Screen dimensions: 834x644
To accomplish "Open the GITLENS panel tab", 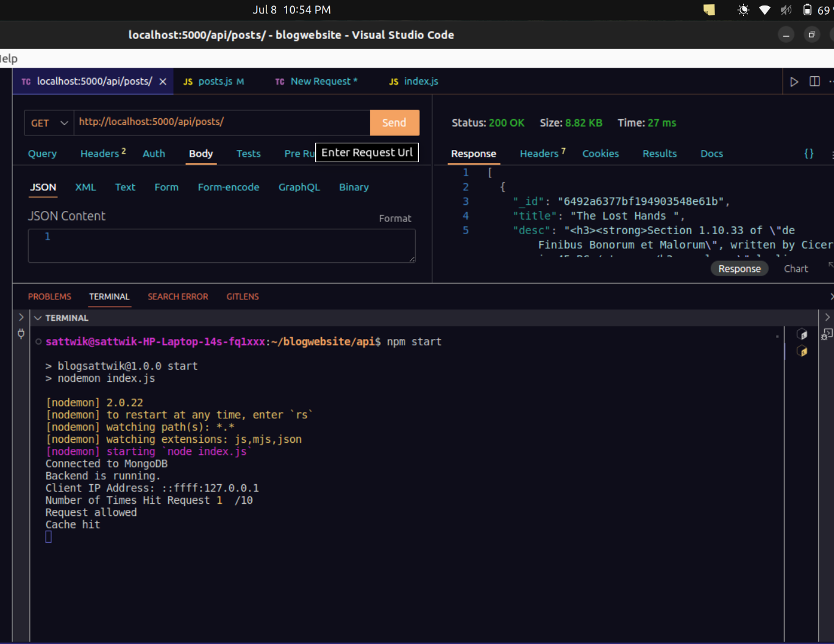I will point(243,297).
